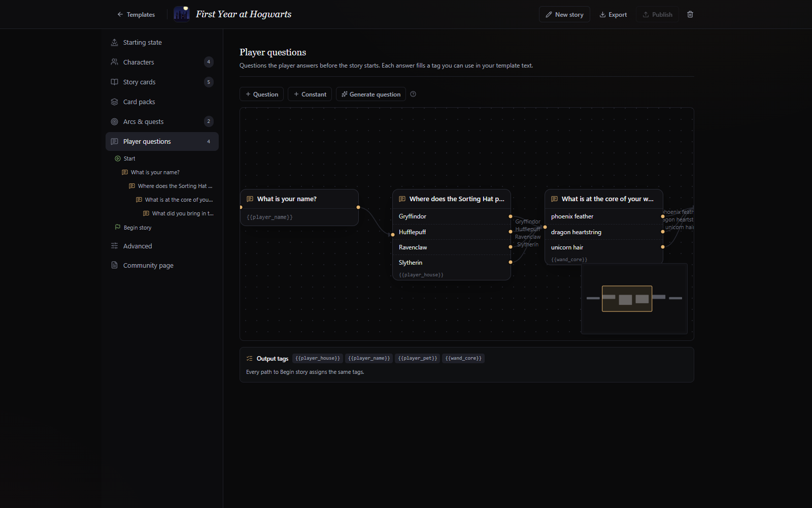Click the Story cards count badge
812x508 pixels.
(209, 82)
